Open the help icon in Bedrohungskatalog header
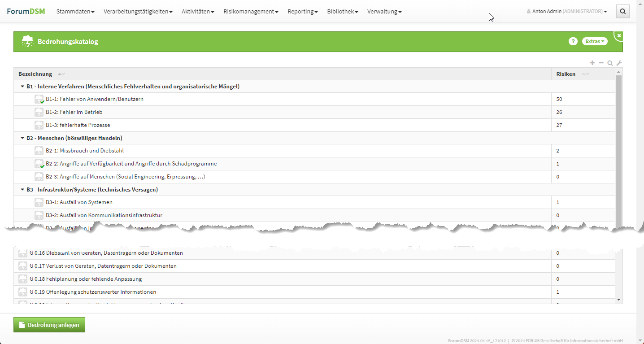 tap(573, 41)
